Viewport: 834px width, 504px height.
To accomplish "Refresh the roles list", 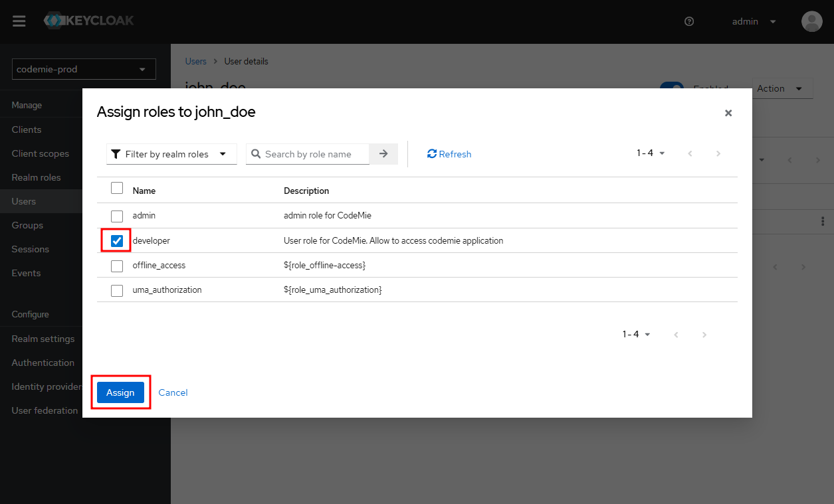I will (x=449, y=154).
